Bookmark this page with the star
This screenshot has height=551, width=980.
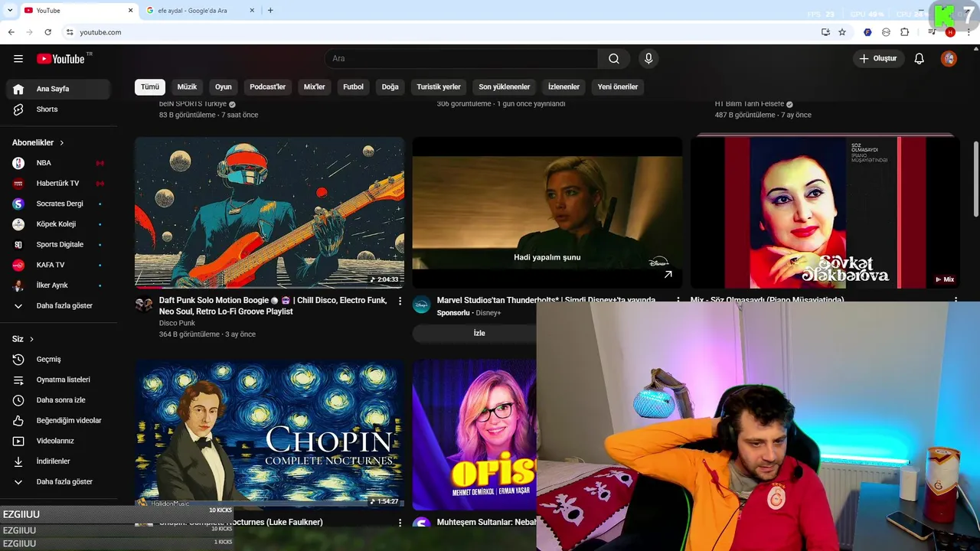[x=842, y=32]
